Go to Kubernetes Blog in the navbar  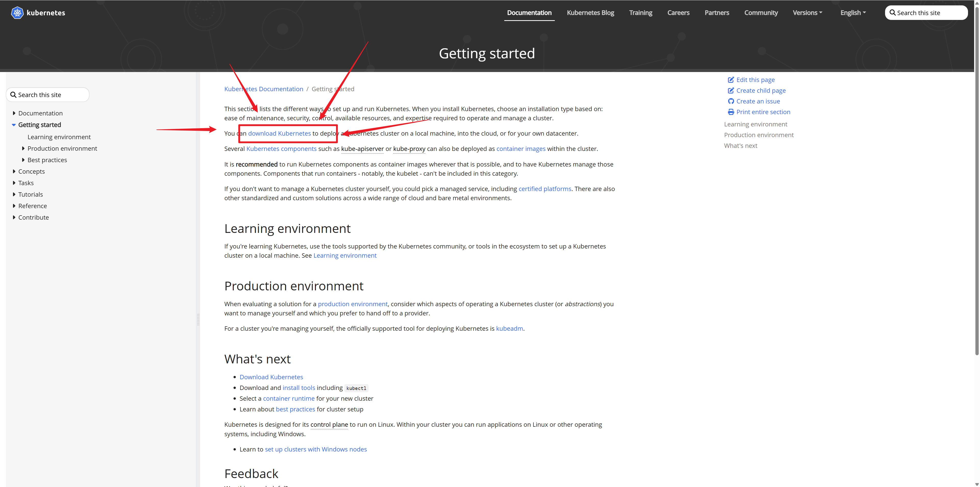click(x=591, y=13)
